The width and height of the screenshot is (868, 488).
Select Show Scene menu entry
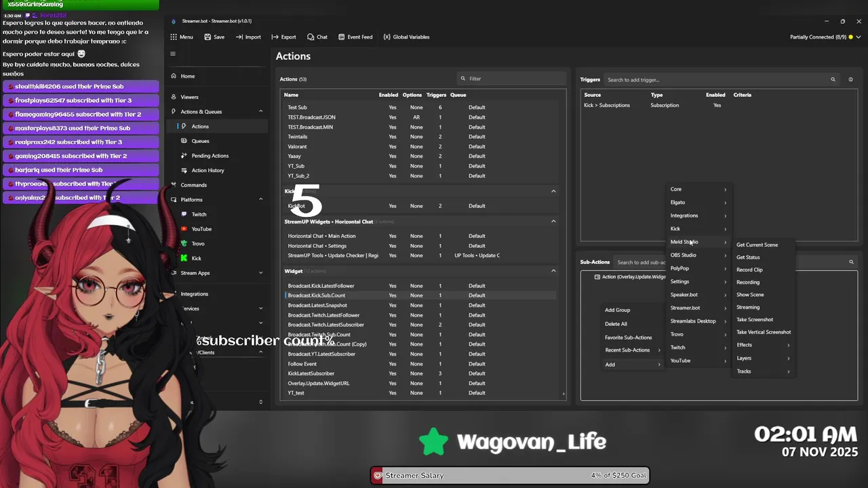[x=750, y=295]
